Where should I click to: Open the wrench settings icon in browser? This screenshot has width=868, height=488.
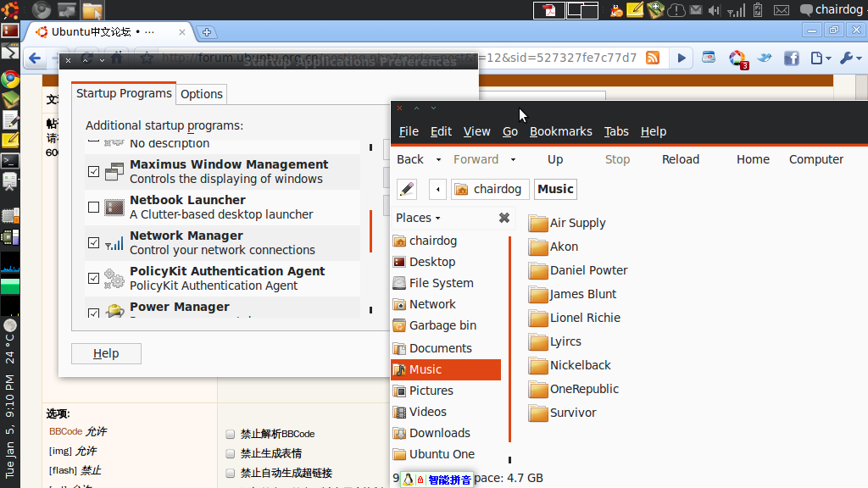(849, 58)
